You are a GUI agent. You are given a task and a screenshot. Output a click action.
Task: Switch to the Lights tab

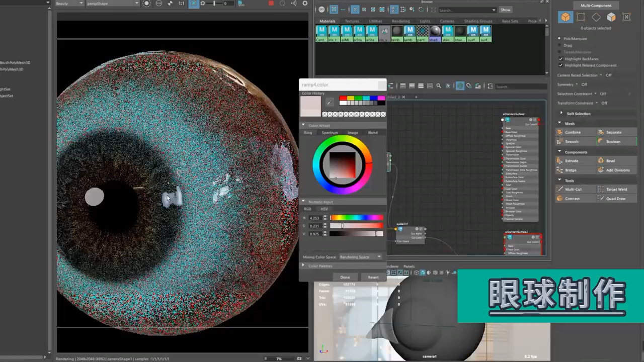tap(425, 21)
